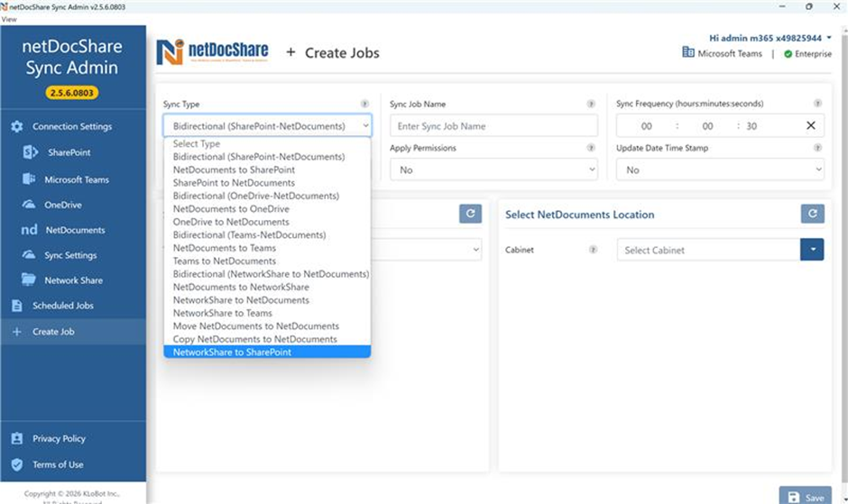Click the green Enterprise check icon

[x=788, y=54]
